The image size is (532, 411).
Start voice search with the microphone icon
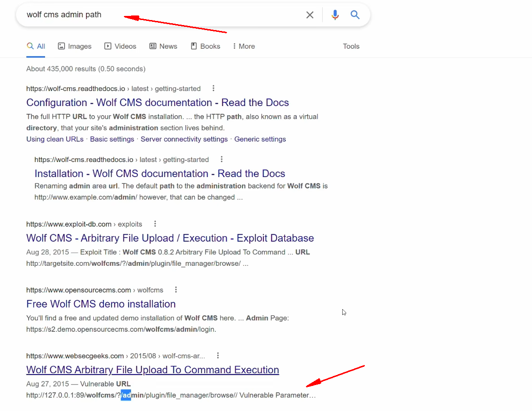coord(335,15)
